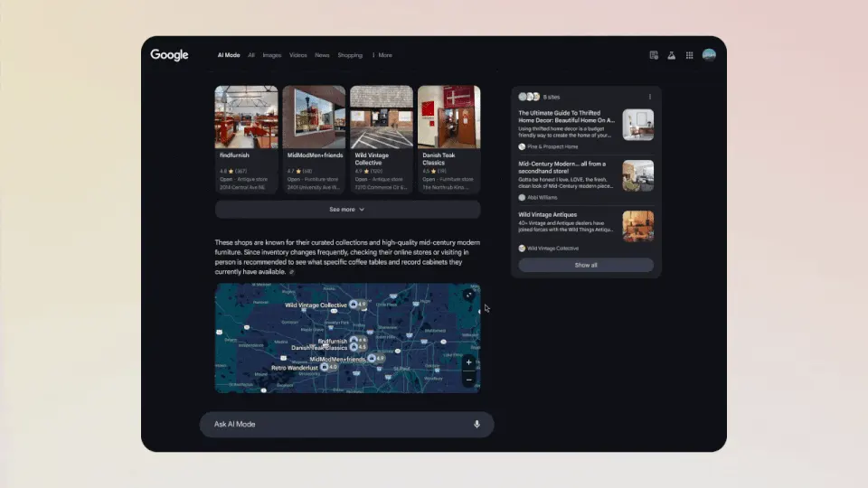
Task: Switch to the Images tab
Action: (272, 55)
